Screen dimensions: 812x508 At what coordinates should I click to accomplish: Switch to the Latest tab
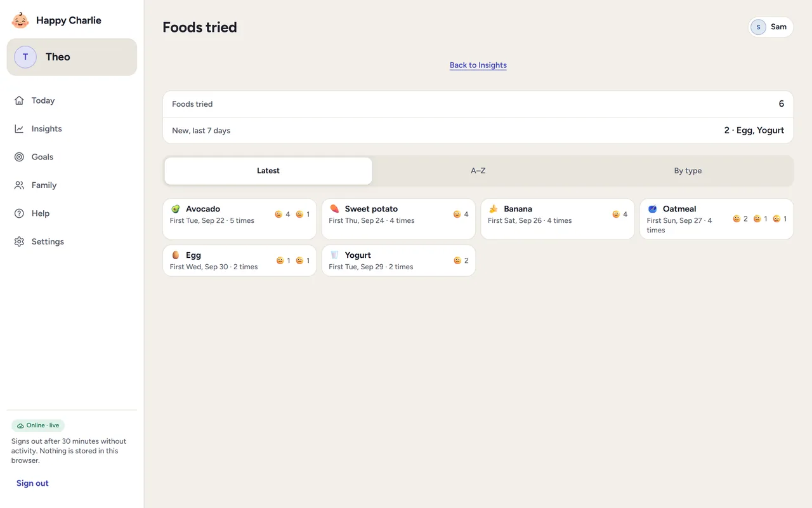(268, 171)
